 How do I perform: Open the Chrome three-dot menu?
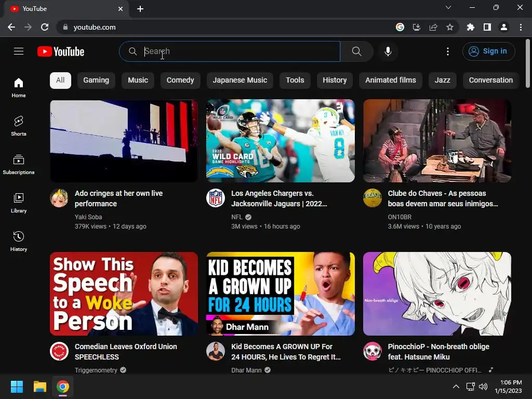pos(521,27)
